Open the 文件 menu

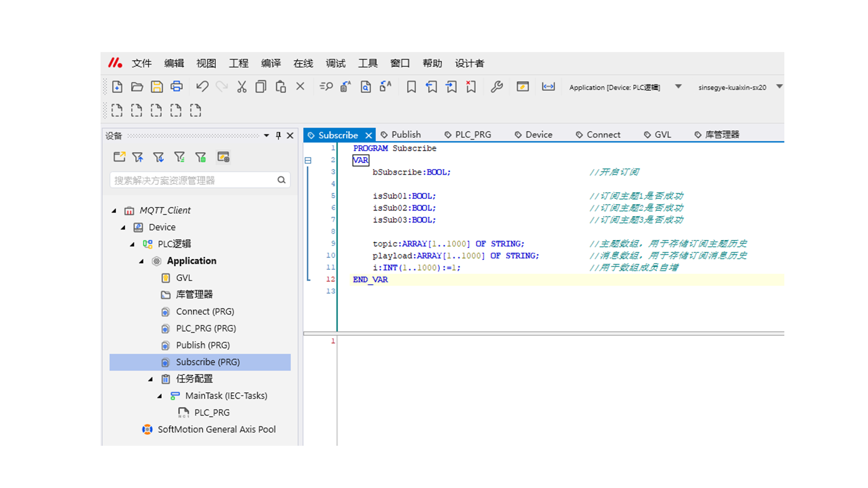(x=142, y=63)
